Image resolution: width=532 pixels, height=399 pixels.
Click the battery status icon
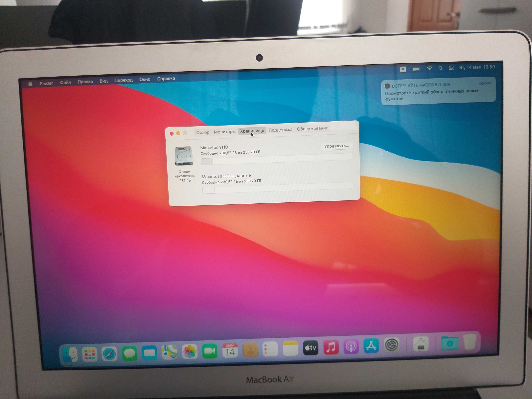(x=416, y=69)
